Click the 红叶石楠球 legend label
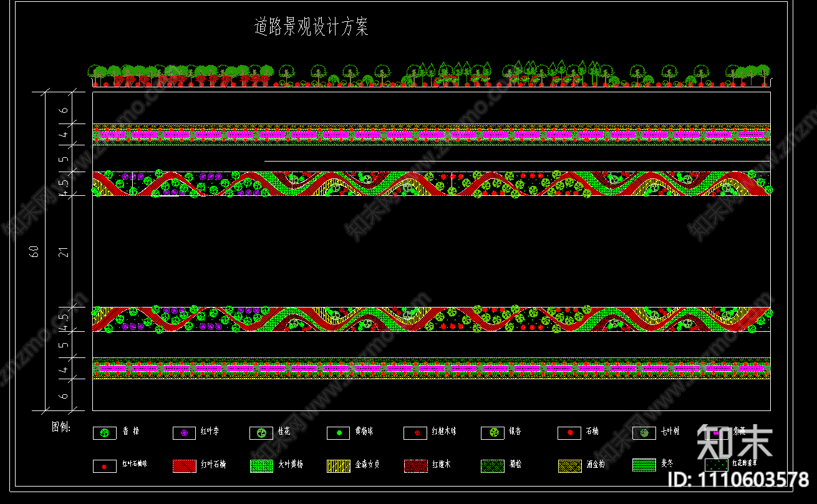The image size is (817, 504). point(134,464)
